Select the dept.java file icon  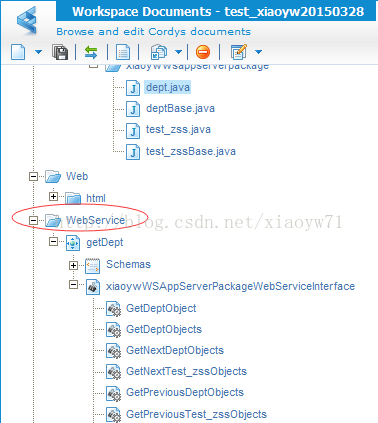pos(133,88)
